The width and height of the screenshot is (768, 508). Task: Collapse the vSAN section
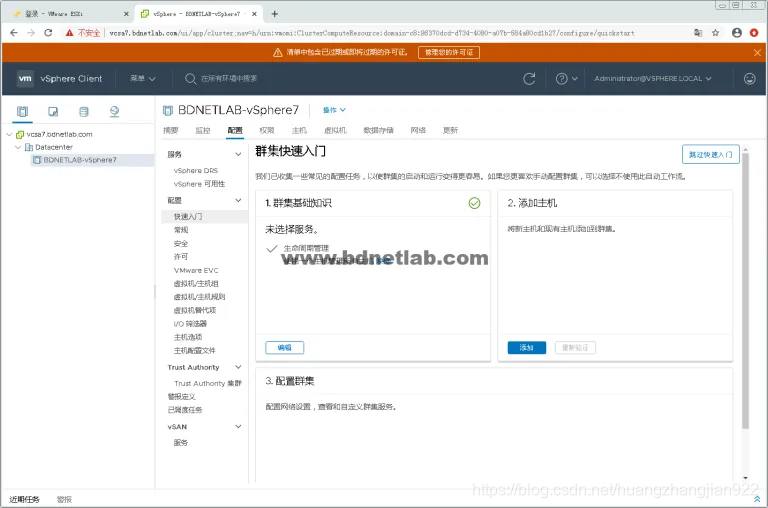238,427
